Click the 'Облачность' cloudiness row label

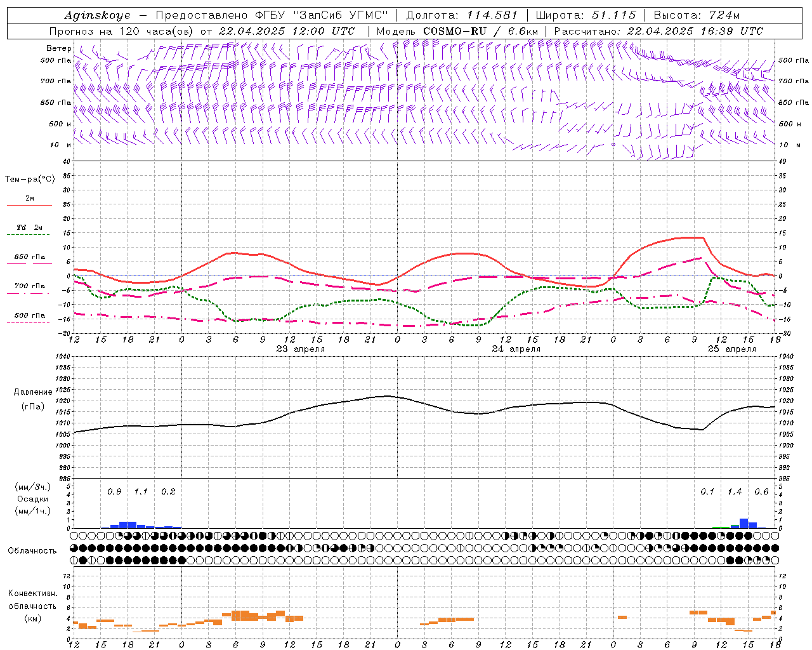pyautogui.click(x=32, y=551)
